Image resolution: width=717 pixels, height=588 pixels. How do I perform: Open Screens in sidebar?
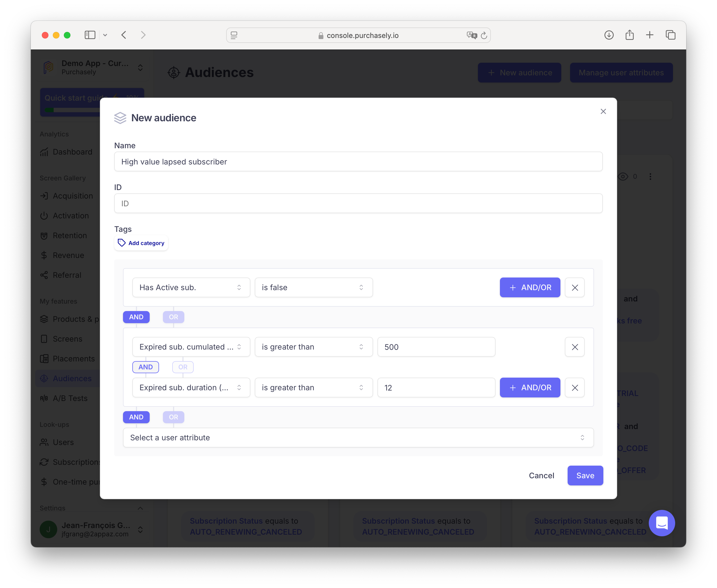(61, 339)
